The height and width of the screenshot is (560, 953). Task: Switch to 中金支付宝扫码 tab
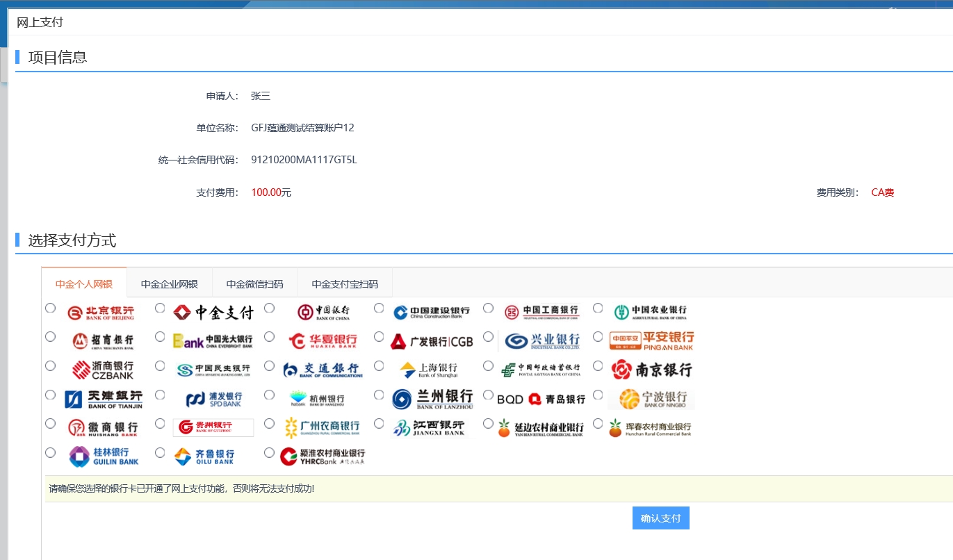(345, 284)
